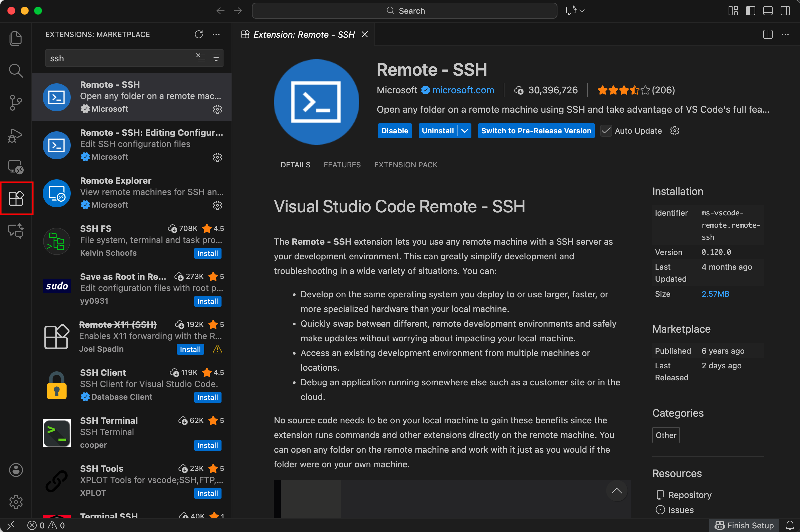800x532 pixels.
Task: Open the Explorer view in activity bar
Action: click(x=16, y=38)
